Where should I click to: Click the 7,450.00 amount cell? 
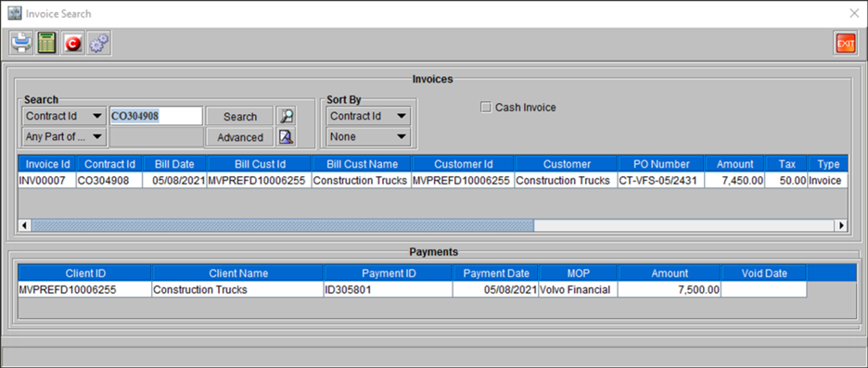coord(734,181)
